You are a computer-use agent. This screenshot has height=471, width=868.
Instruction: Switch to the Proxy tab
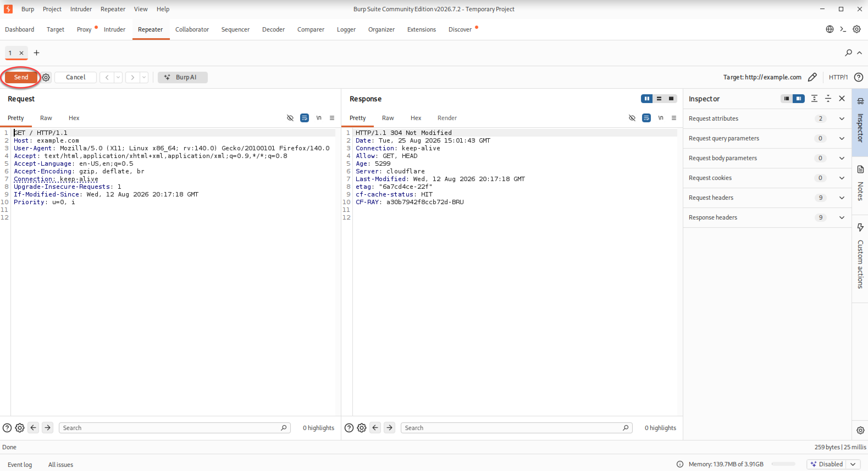click(x=84, y=30)
